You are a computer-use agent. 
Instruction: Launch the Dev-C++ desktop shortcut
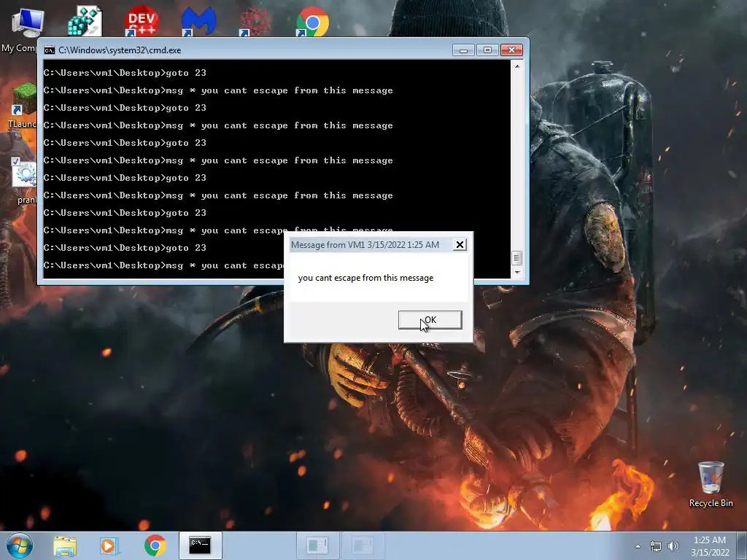click(142, 21)
